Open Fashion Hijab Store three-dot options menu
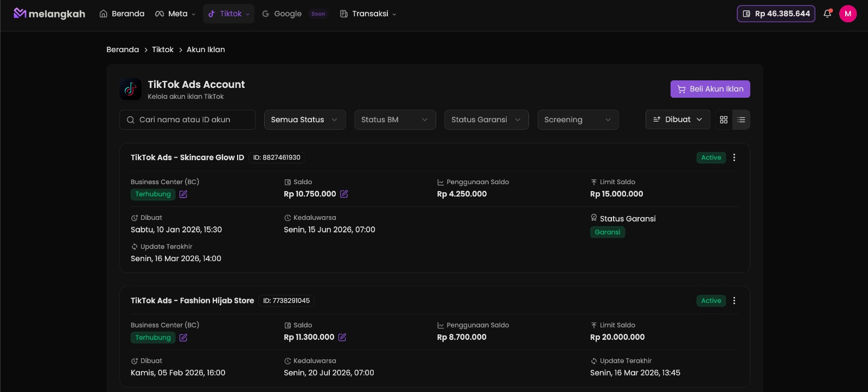 click(735, 301)
